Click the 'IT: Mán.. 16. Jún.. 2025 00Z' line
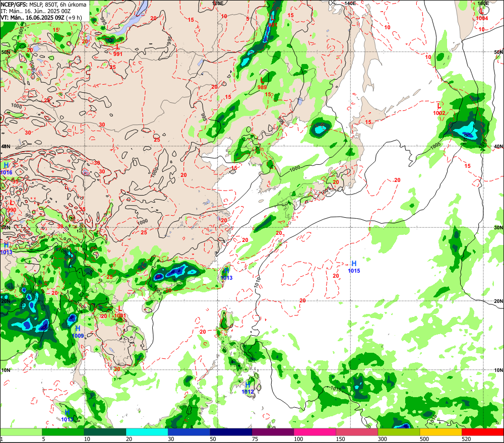Viewport: 504px width, 443px height. (36, 11)
